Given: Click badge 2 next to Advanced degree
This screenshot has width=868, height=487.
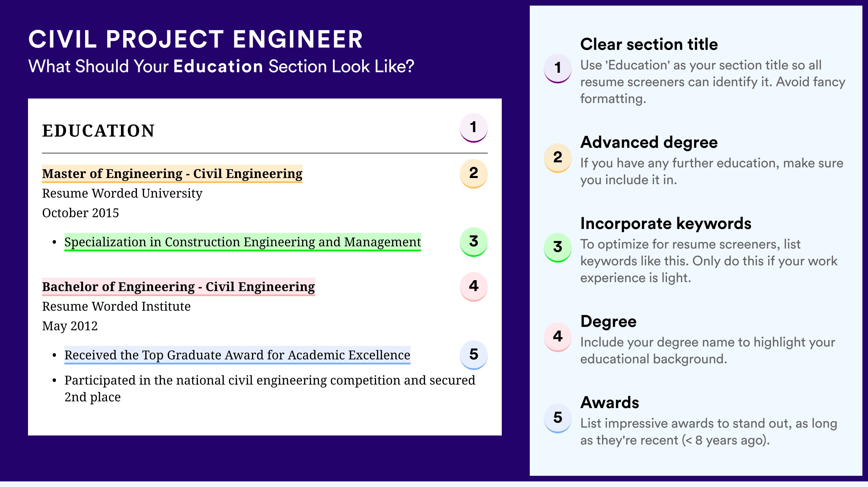Looking at the screenshot, I should 558,158.
